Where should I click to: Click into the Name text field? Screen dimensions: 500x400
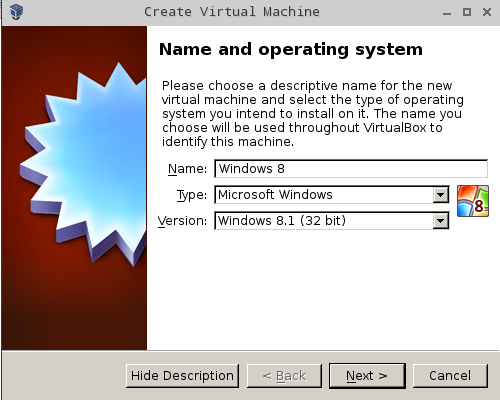pyautogui.click(x=351, y=169)
